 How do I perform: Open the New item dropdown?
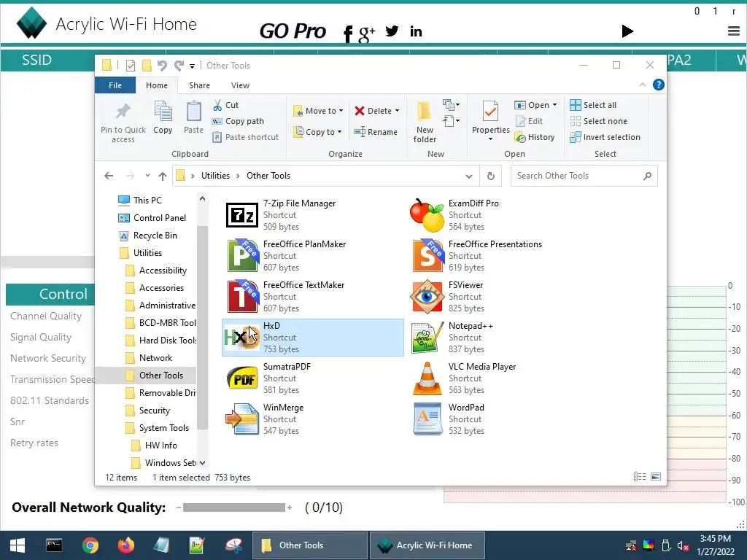(451, 105)
